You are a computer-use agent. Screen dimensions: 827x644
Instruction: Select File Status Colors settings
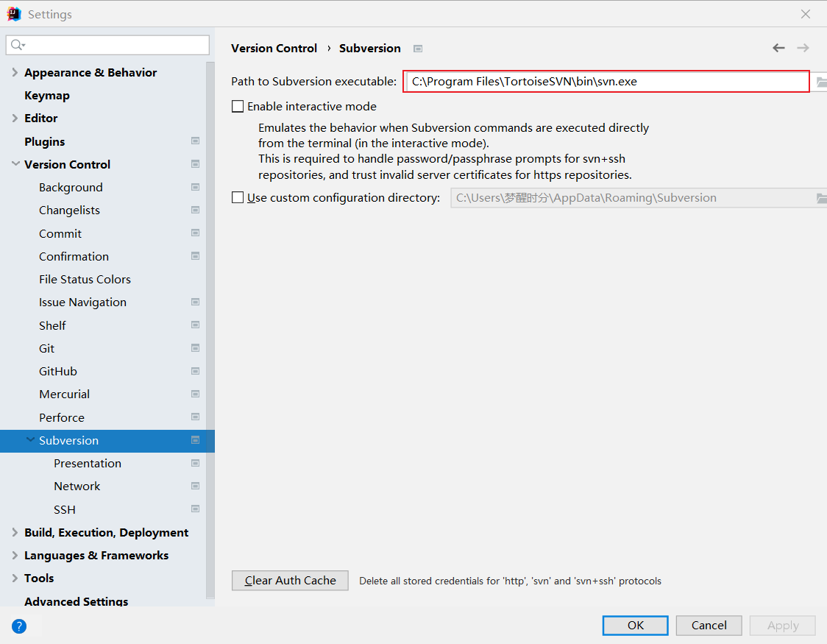tap(85, 280)
